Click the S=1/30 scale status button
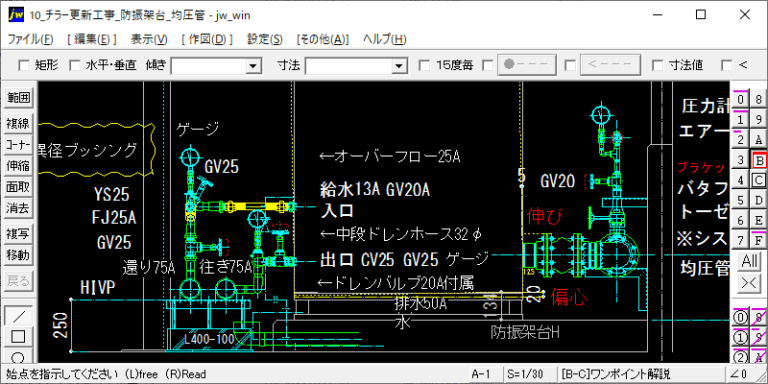The width and height of the screenshot is (768, 384). (x=531, y=374)
